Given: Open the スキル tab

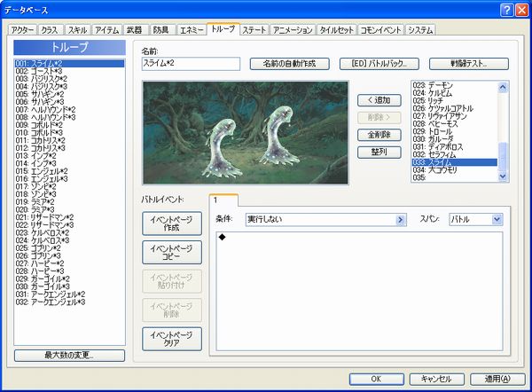Looking at the screenshot, I should click(77, 30).
